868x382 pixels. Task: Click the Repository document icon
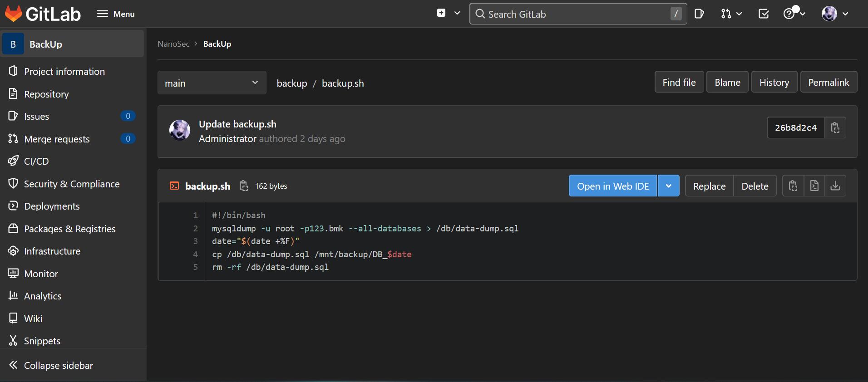tap(13, 93)
